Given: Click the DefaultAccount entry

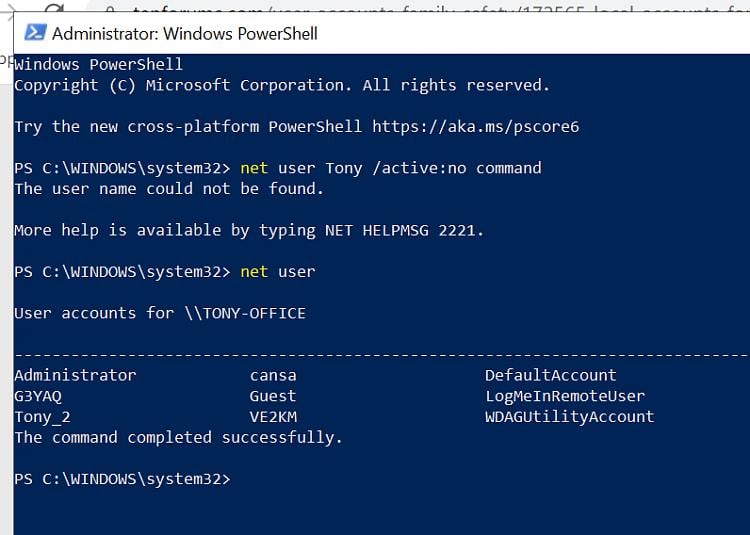Looking at the screenshot, I should 550,375.
